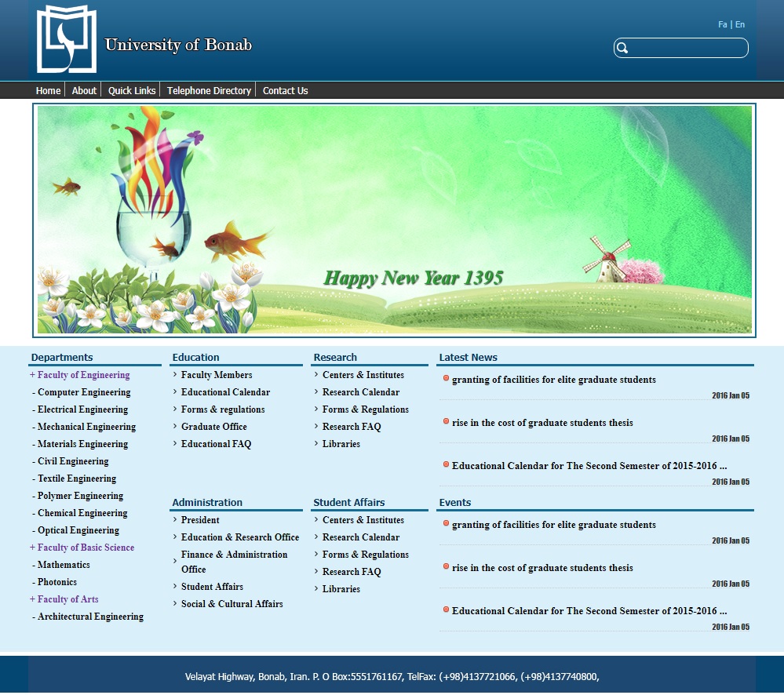Open Research Calendar under Research

(x=361, y=392)
